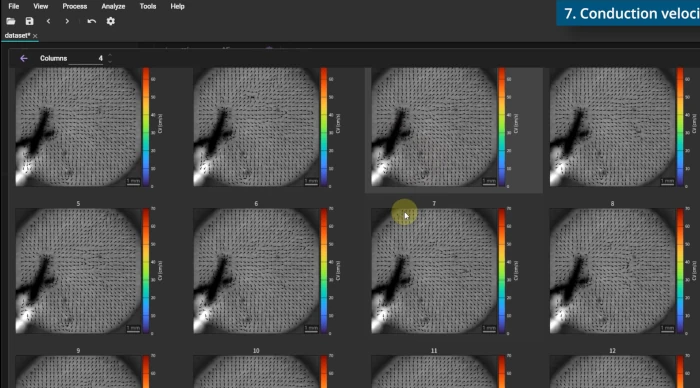
Task: Open file with the folder icon
Action: tap(11, 21)
